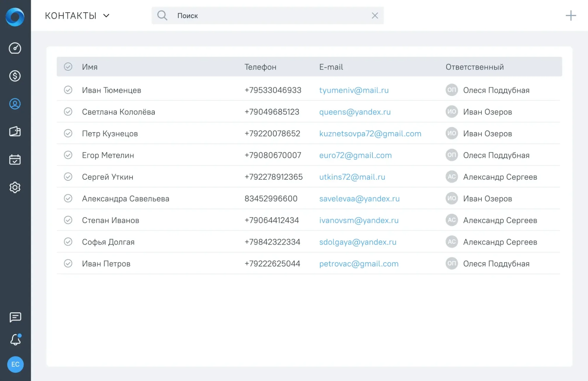Click phone number +79080670007

click(x=273, y=155)
